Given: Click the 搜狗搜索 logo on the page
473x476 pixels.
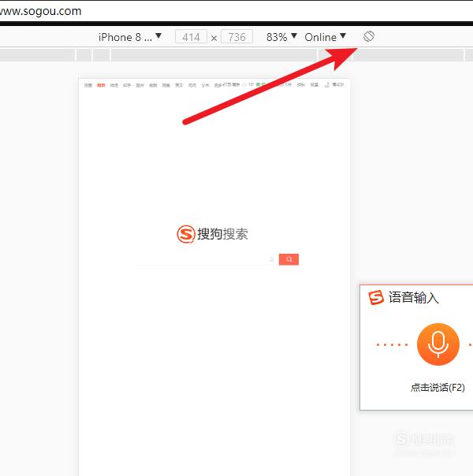Looking at the screenshot, I should (212, 234).
